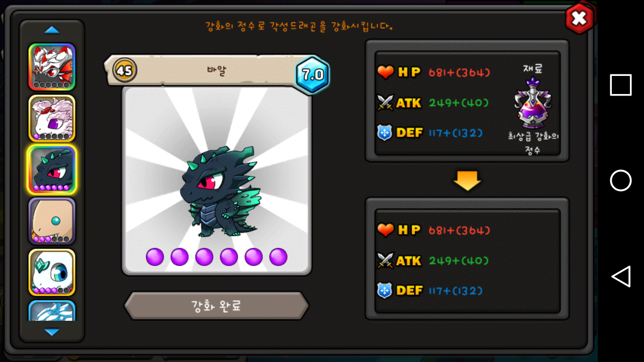Screen dimensions: 644x362
Task: Click the blue shield DEF icon in top panel
Action: (x=384, y=133)
